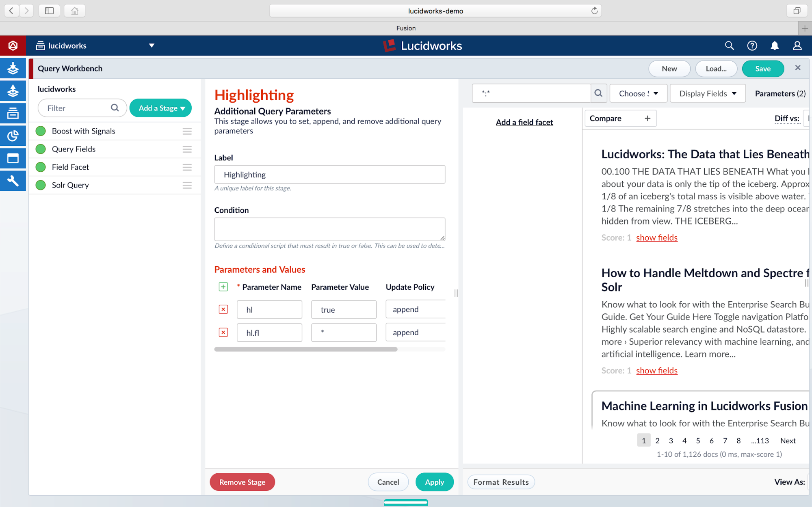Image resolution: width=812 pixels, height=507 pixels.
Task: Change update policy for hl.fl row
Action: click(415, 332)
